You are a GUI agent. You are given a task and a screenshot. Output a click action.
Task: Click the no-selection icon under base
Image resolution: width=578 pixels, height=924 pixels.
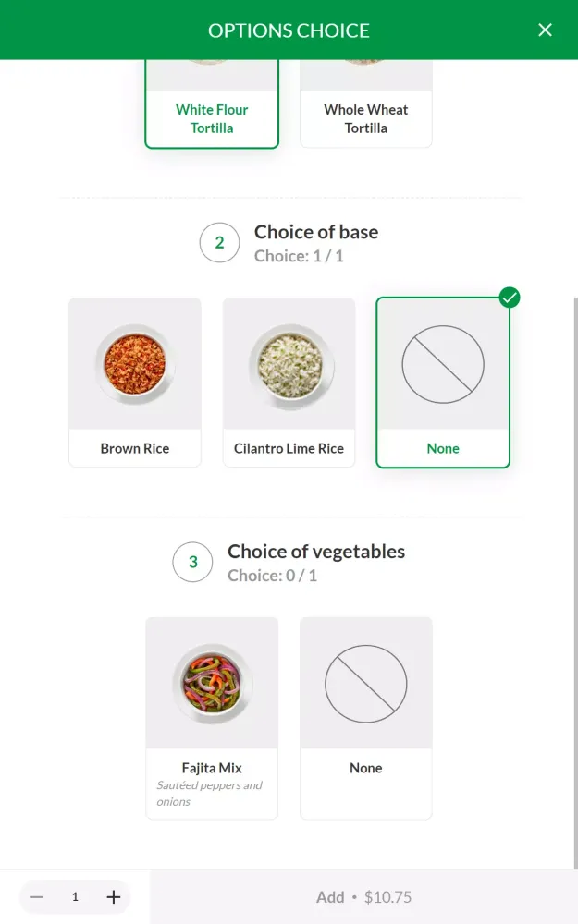[443, 364]
